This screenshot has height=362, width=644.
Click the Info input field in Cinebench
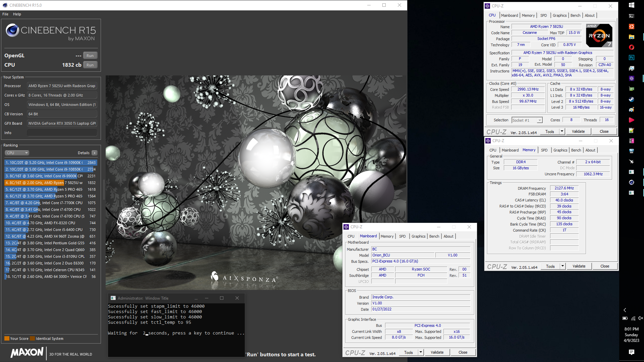click(62, 133)
